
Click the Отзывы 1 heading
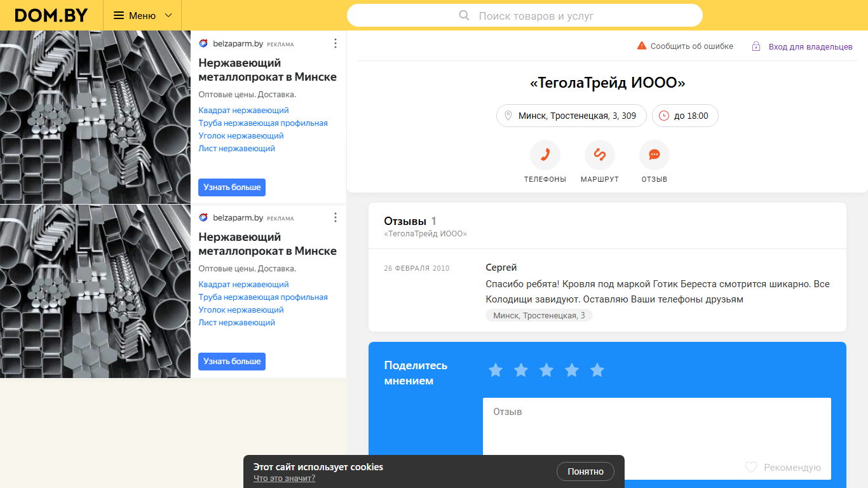(410, 221)
